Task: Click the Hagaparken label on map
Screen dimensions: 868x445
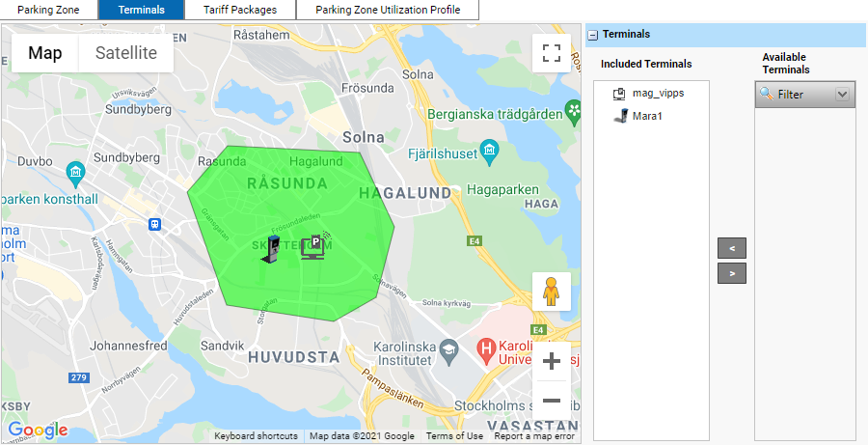Action: (502, 189)
